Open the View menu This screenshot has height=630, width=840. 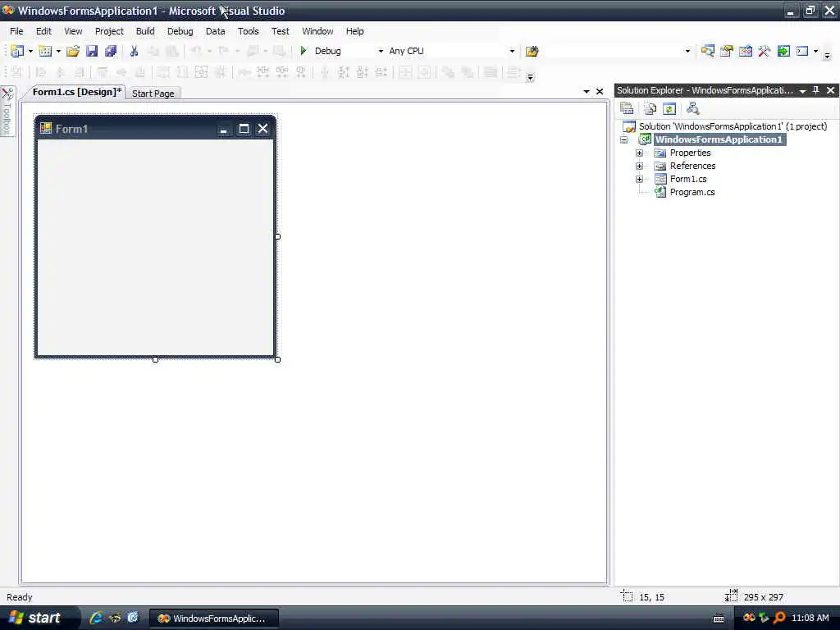coord(73,31)
